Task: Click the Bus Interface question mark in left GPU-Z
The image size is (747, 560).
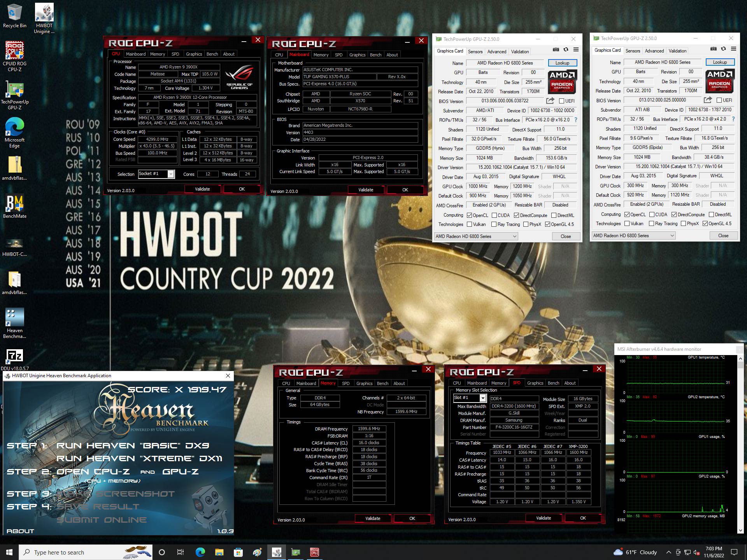Action: tap(576, 120)
